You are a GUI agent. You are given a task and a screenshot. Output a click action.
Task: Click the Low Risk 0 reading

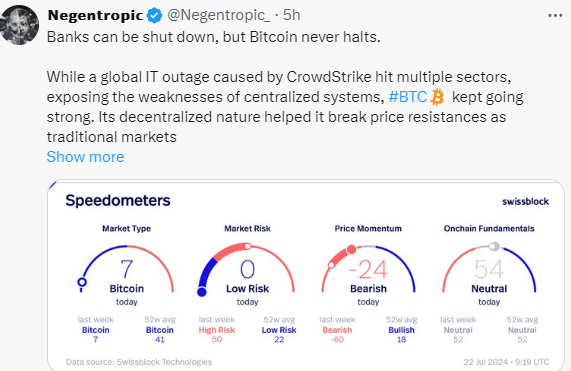(248, 276)
